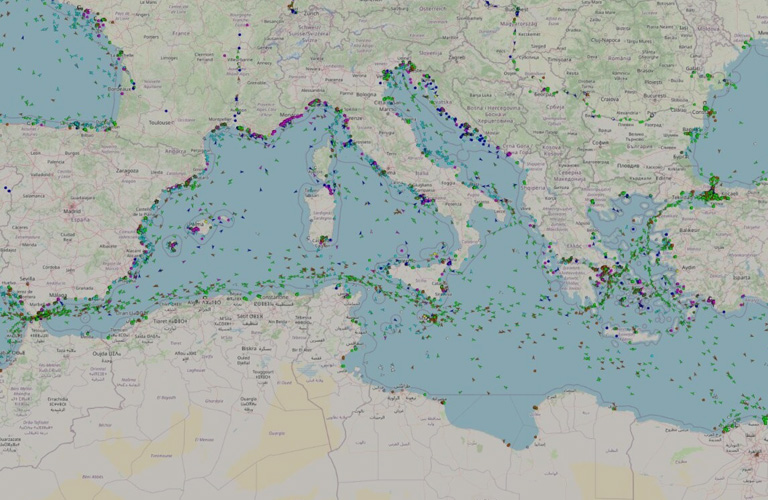Click the Zagreb city label
The image size is (768, 500).
click(x=456, y=57)
